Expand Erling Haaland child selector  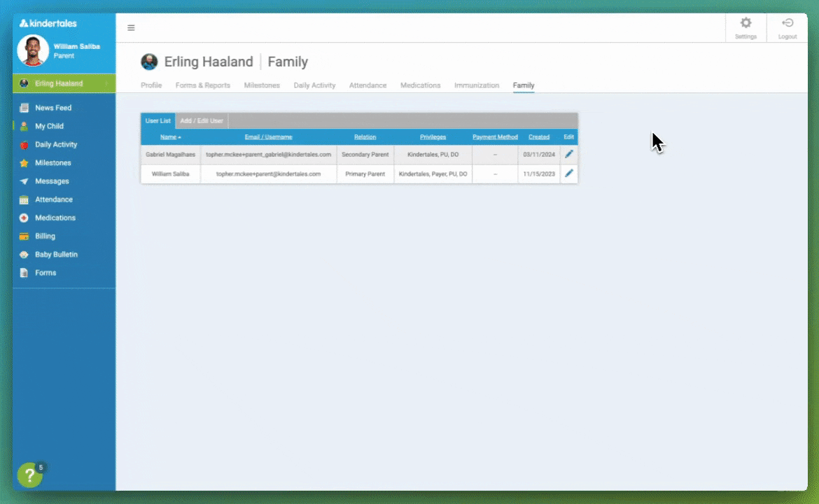63,83
